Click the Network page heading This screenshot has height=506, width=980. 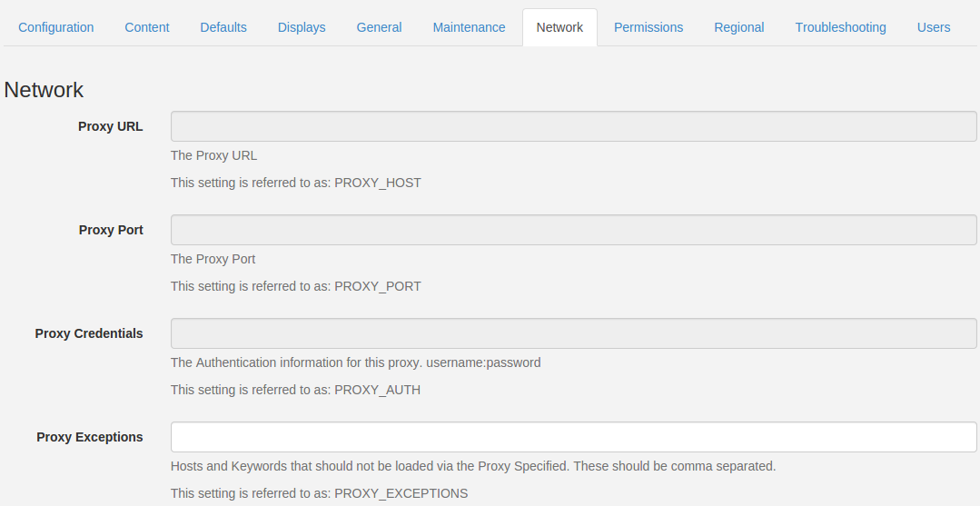(44, 90)
